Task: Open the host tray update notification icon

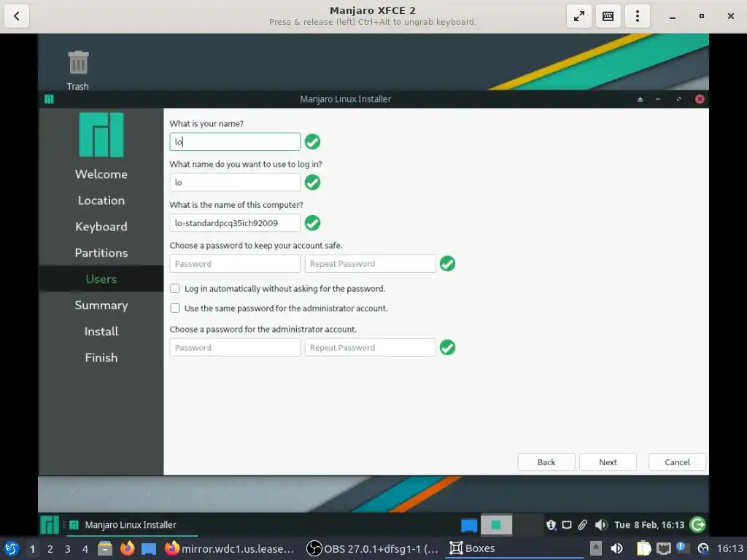Action: pyautogui.click(x=682, y=548)
